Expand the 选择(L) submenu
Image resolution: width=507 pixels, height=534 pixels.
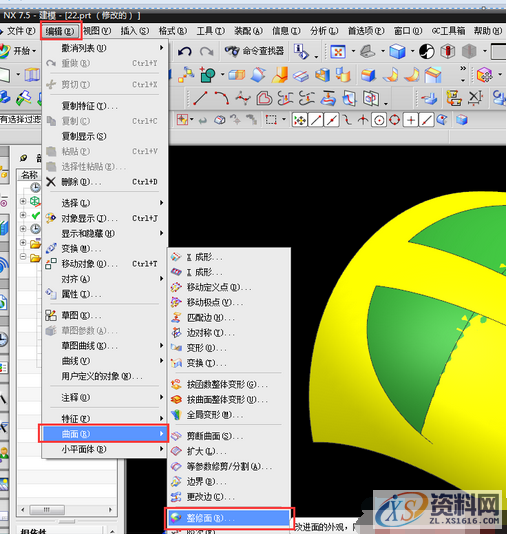coord(105,203)
